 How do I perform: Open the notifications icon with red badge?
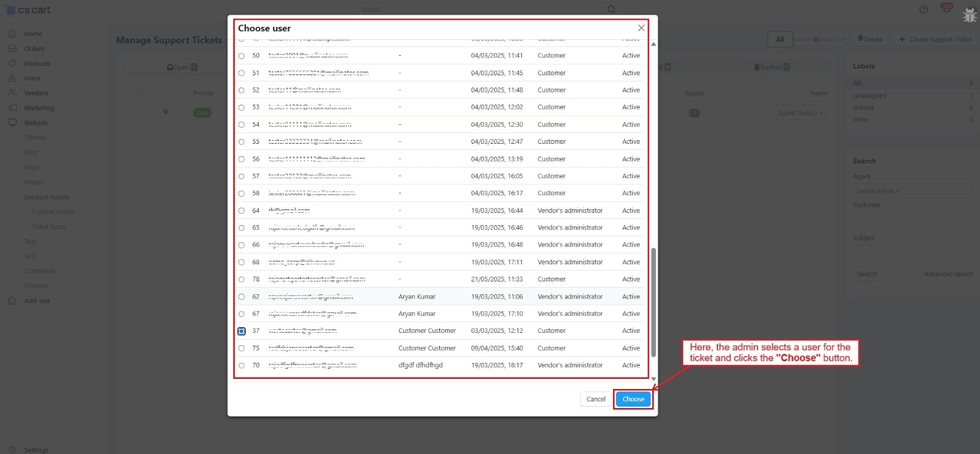coord(946,9)
